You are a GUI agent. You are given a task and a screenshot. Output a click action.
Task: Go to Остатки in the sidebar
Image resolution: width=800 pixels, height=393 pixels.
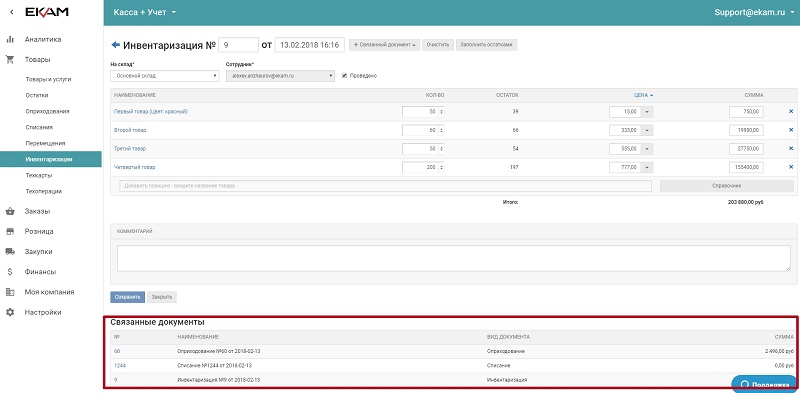pyautogui.click(x=37, y=95)
